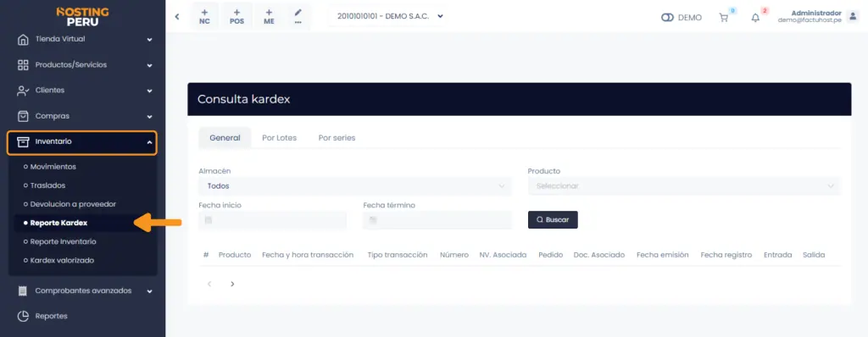The image size is (868, 337).
Task: Click the ME quick-add shortcut
Action: coord(269,17)
